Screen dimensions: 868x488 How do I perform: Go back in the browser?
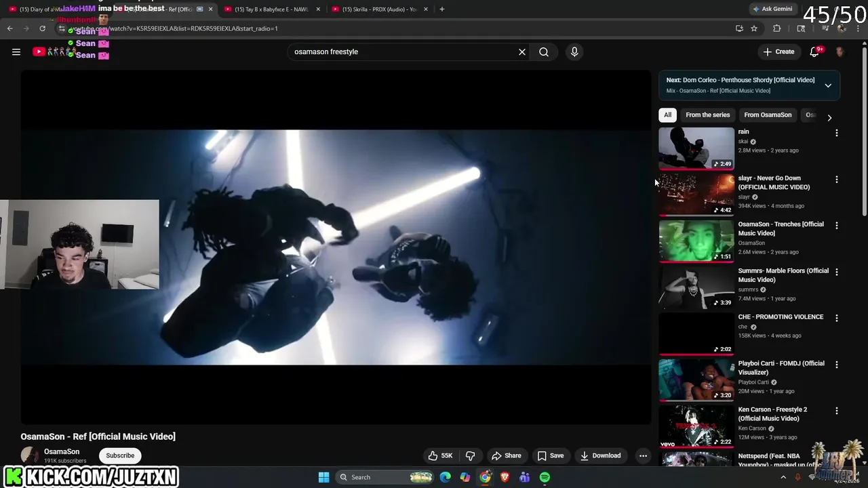tap(9, 28)
